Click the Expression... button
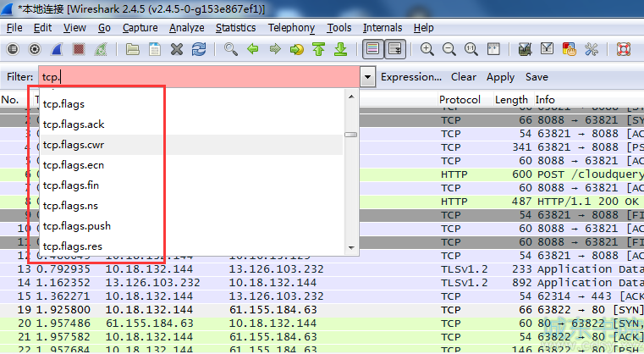 [x=411, y=77]
